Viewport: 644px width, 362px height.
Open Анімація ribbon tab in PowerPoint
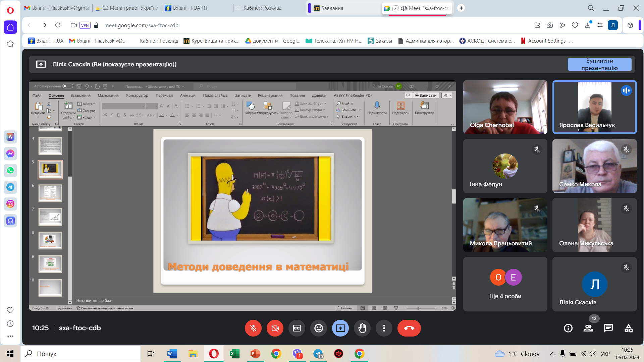pos(188,96)
